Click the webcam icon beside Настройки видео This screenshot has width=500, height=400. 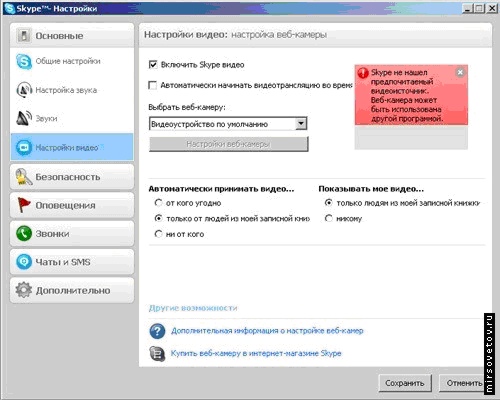[x=24, y=147]
